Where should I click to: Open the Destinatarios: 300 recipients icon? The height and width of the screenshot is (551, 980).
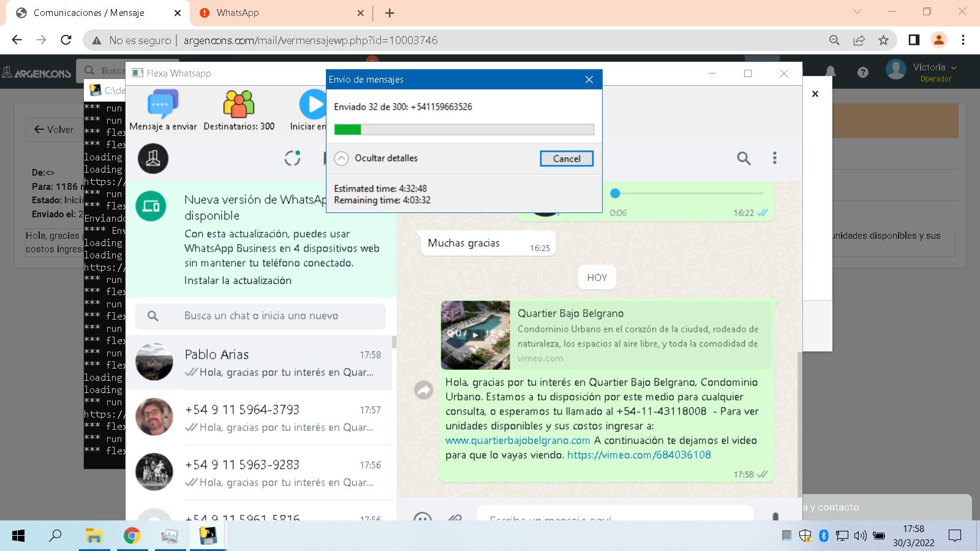239,110
